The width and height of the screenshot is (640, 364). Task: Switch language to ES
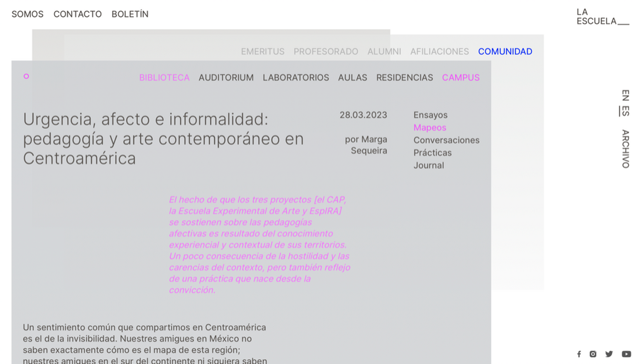click(x=625, y=111)
